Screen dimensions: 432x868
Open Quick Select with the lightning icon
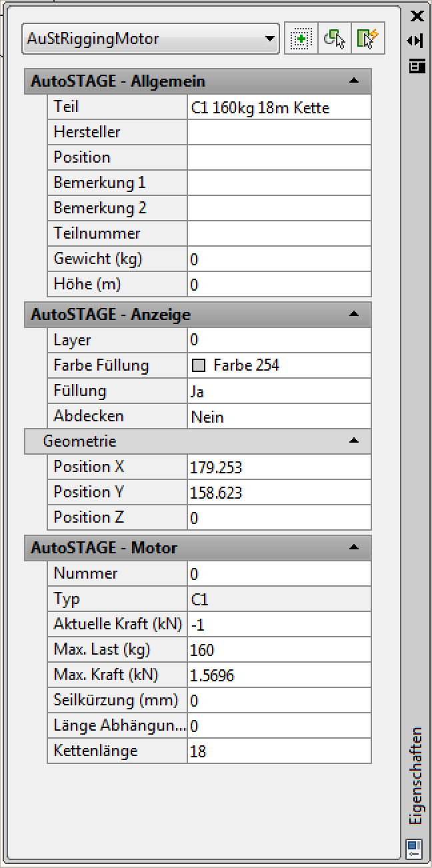tap(367, 38)
